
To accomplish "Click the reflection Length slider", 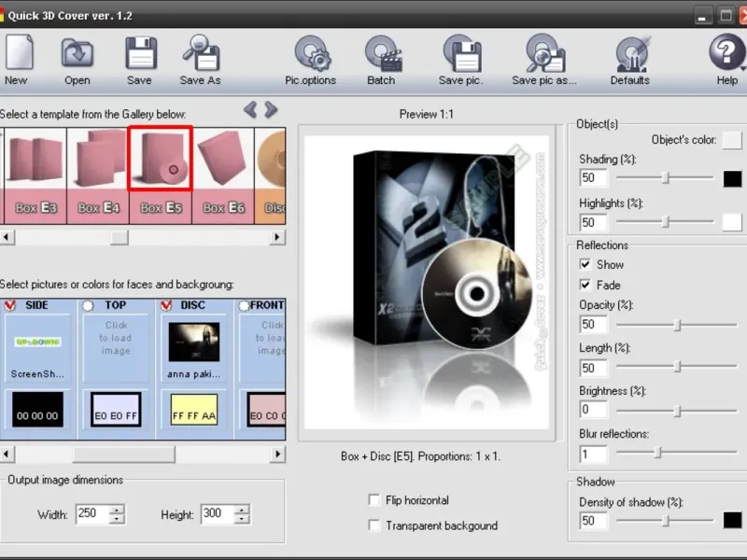I will pos(676,367).
